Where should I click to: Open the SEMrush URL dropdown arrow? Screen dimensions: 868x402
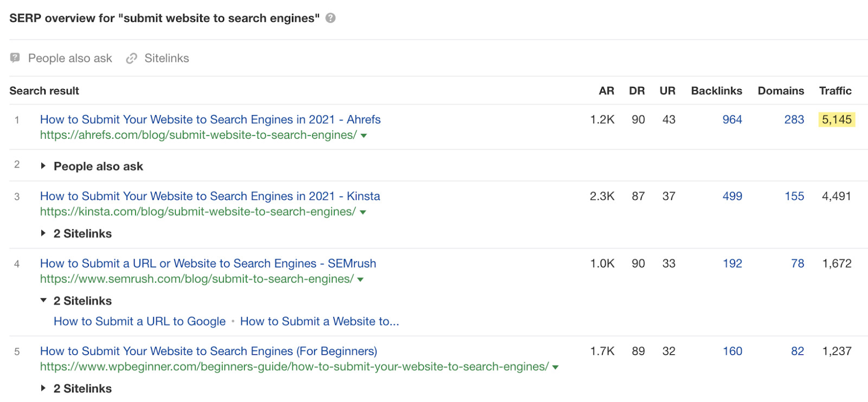click(361, 279)
